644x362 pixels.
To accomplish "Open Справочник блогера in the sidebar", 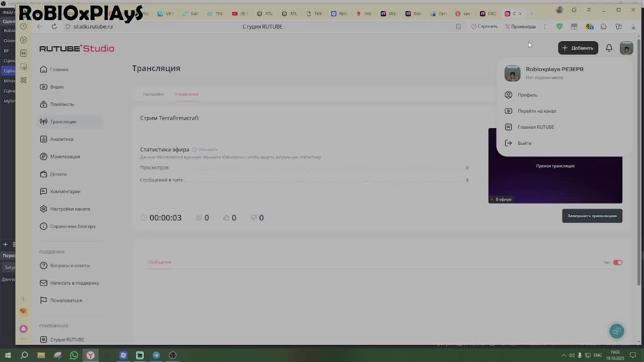I will (67, 226).
